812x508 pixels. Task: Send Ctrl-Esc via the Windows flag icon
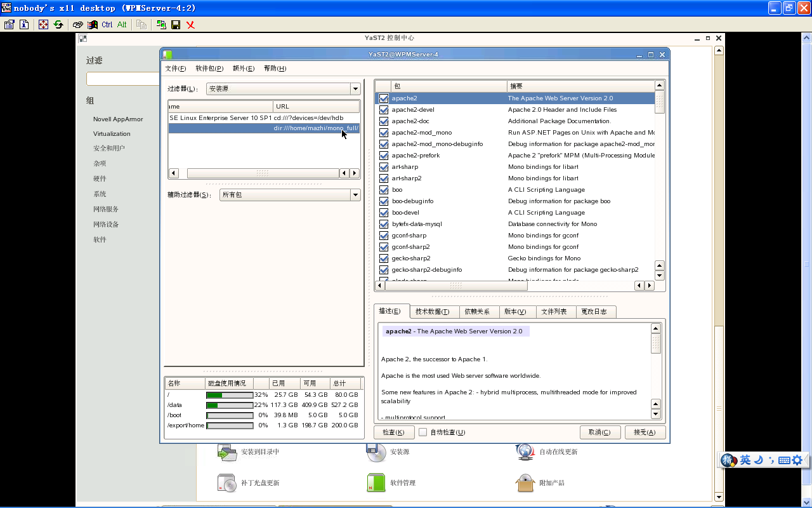tap(92, 25)
